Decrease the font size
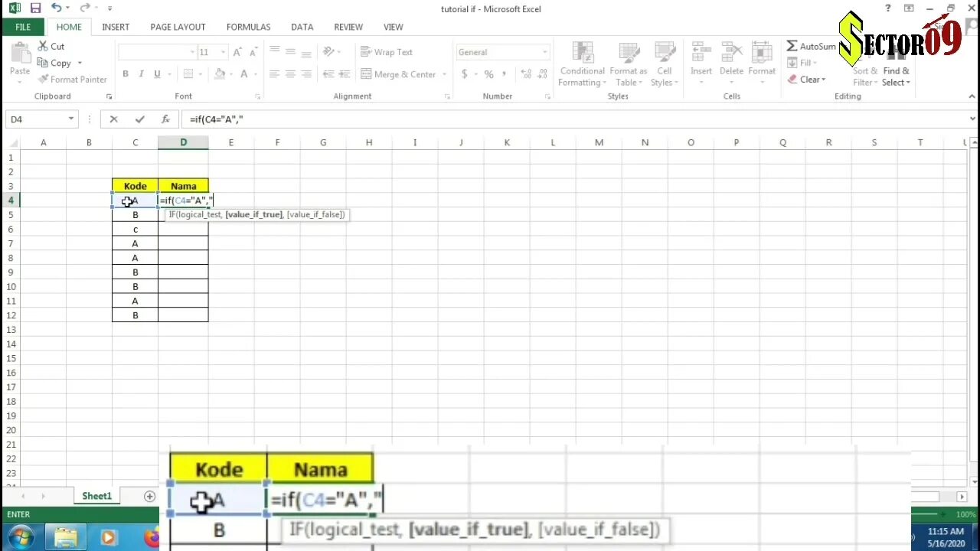Viewport: 980px width, 551px height. pos(253,52)
